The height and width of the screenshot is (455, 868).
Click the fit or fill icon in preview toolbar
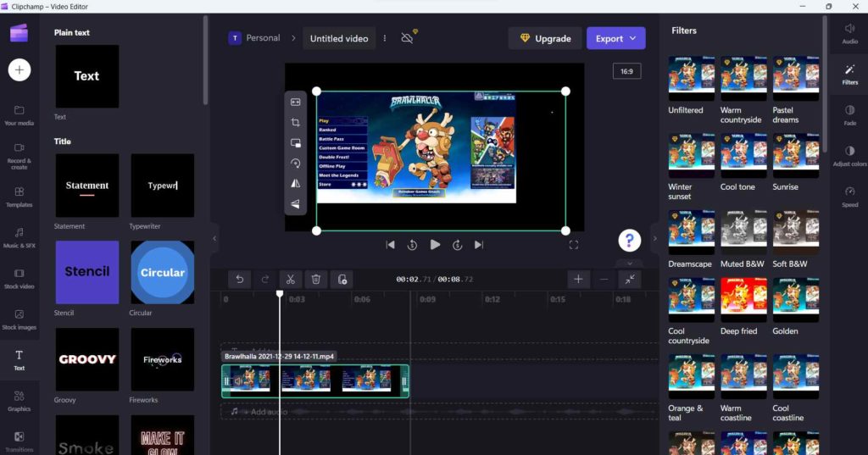point(296,103)
